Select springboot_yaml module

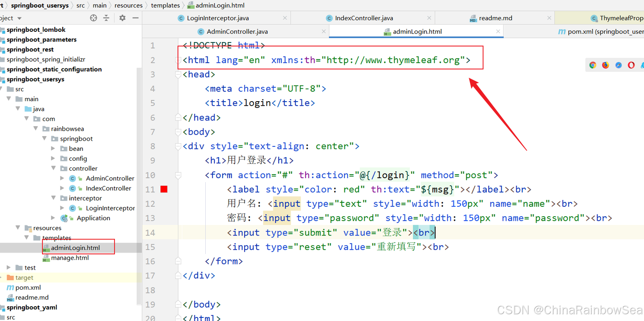tap(32, 307)
